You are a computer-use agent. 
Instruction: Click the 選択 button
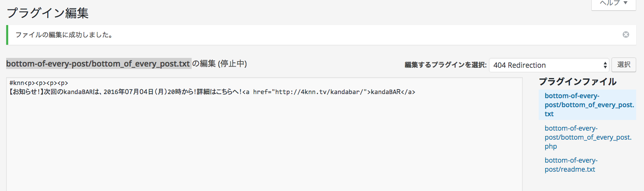click(x=624, y=65)
